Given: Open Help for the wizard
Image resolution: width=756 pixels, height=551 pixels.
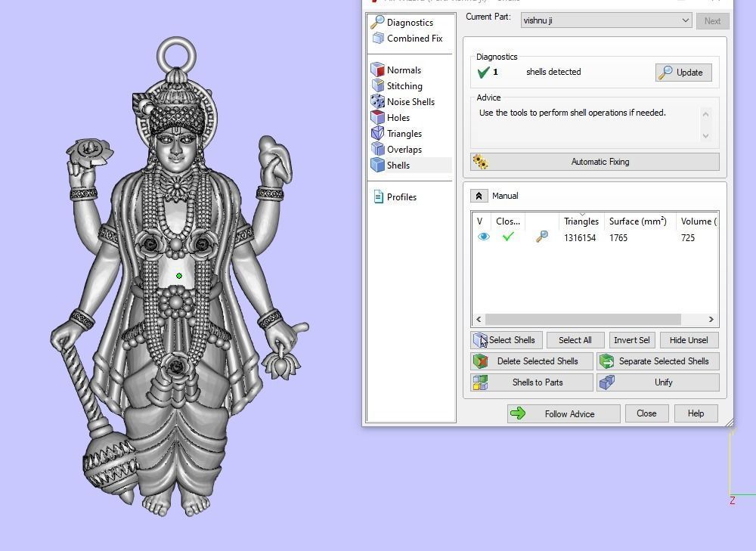Looking at the screenshot, I should pos(696,413).
